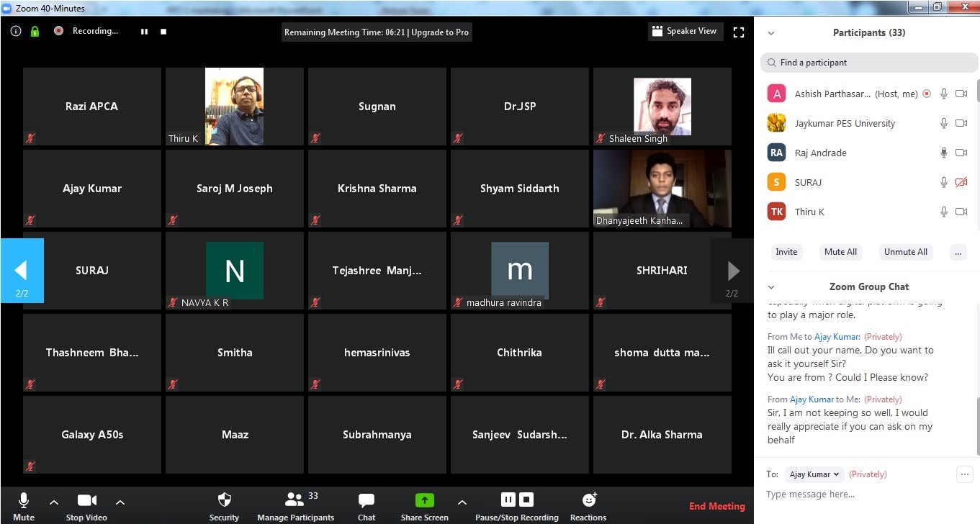Collapse the Zoom Group Chat panel
This screenshot has height=524, width=980.
(x=771, y=287)
